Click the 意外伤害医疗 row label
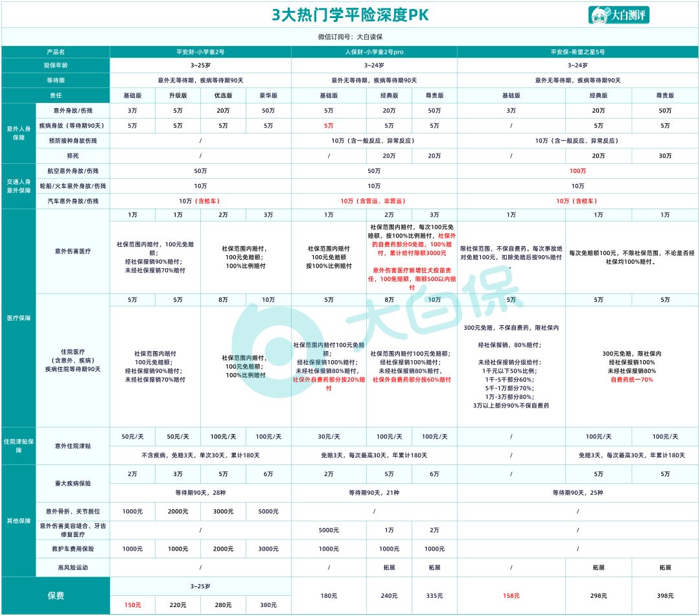 click(73, 251)
